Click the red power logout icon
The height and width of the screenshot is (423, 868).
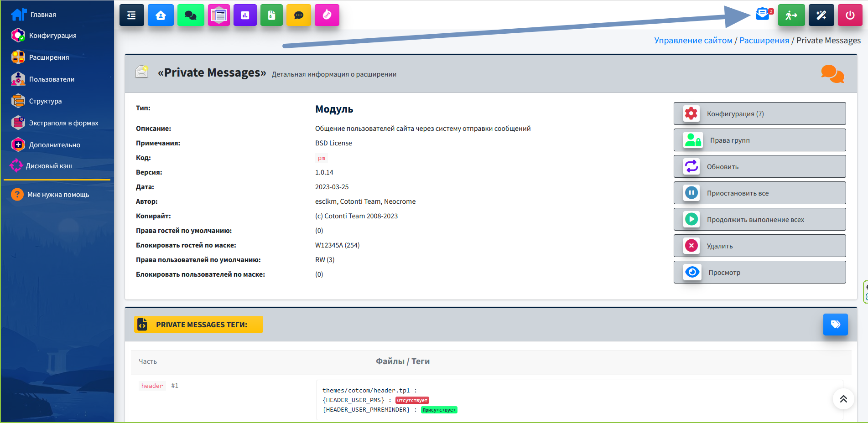click(850, 15)
